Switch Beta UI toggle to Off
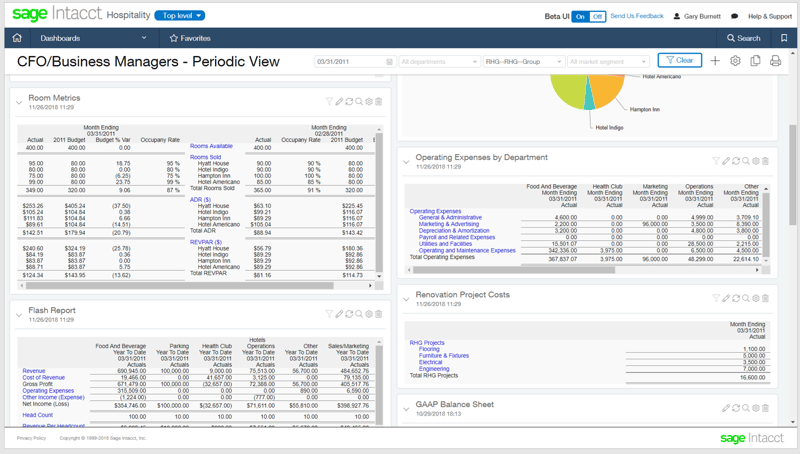This screenshot has height=454, width=800. click(598, 17)
